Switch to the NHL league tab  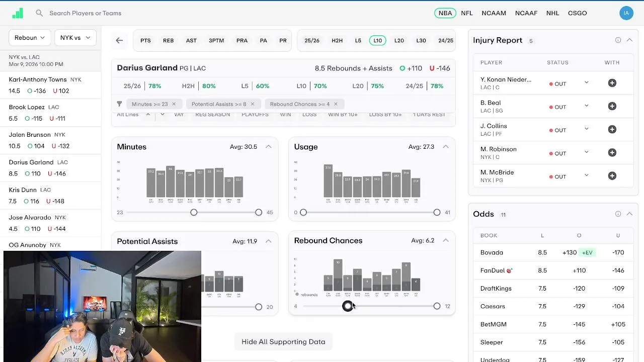tap(552, 13)
